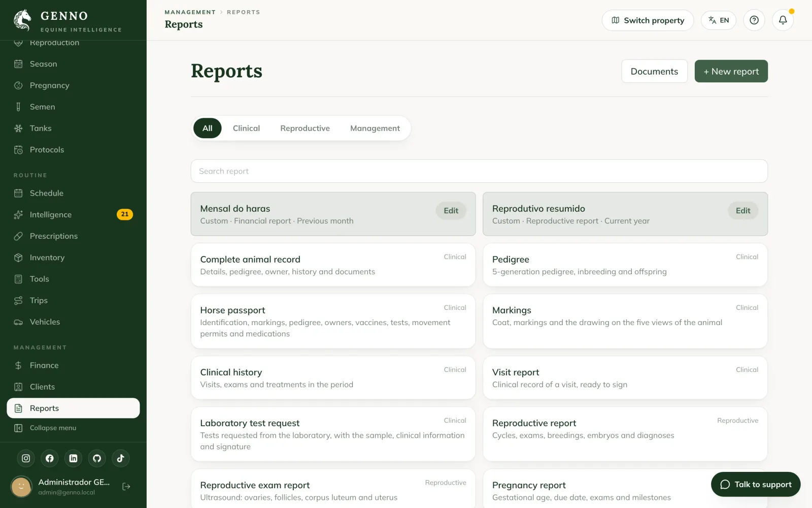Image resolution: width=812 pixels, height=508 pixels.
Task: Click the Finance dollar icon
Action: coord(18,365)
